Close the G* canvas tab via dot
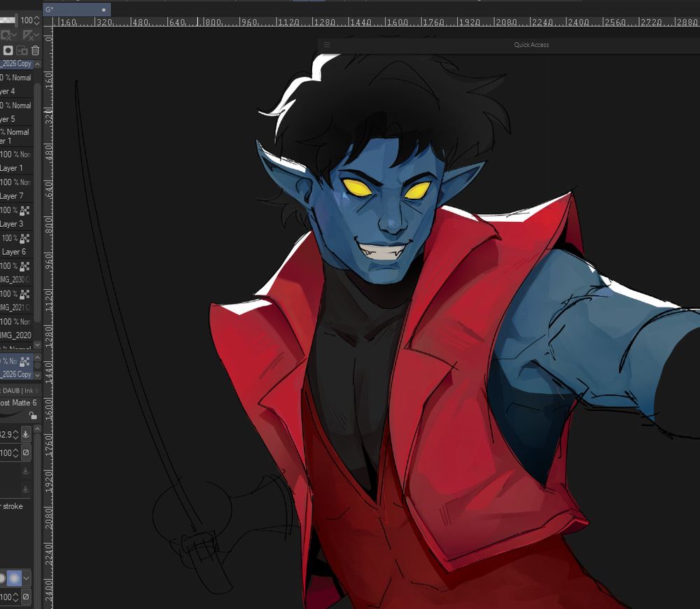Image resolution: width=700 pixels, height=609 pixels. coord(104,9)
